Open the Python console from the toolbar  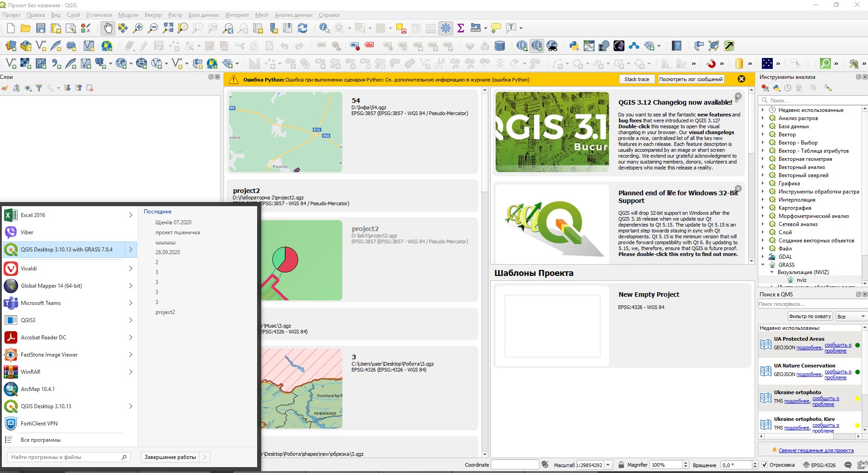tap(574, 46)
